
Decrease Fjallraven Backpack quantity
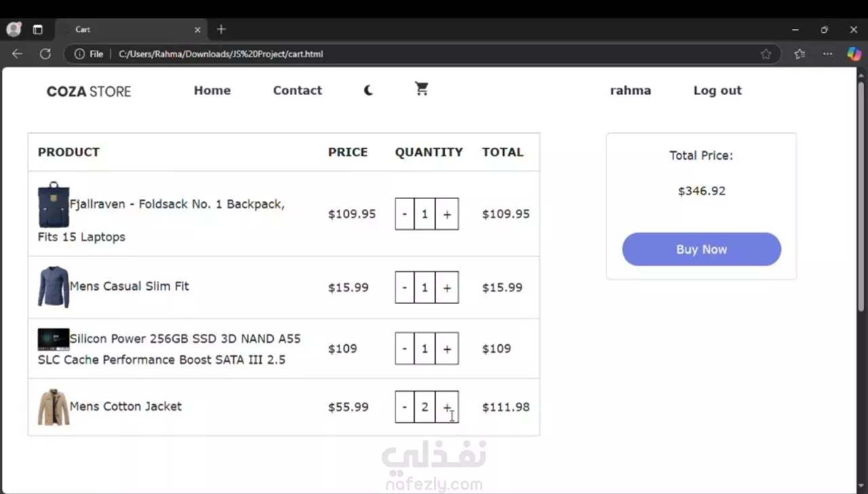click(x=405, y=214)
